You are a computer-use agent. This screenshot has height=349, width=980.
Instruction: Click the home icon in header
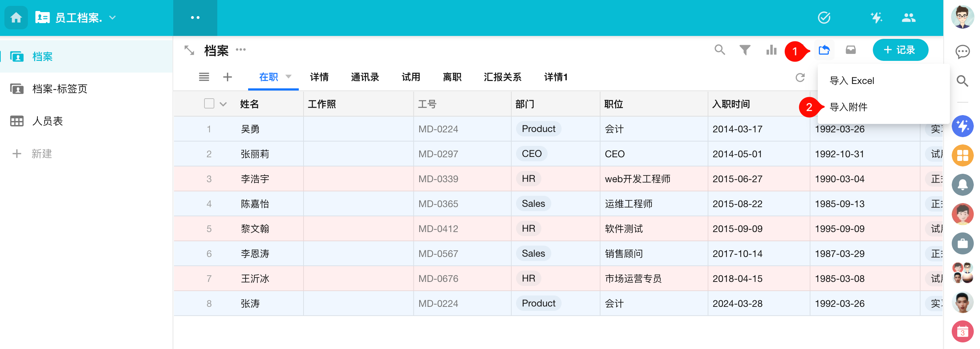(16, 18)
